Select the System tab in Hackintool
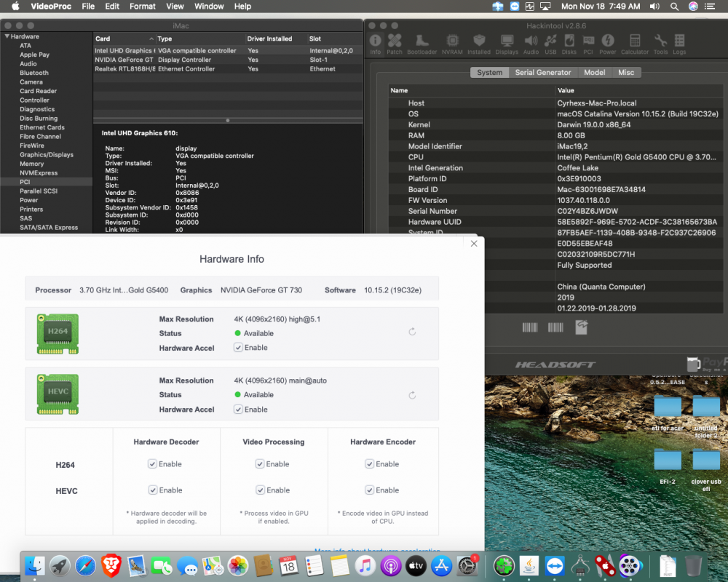The width and height of the screenshot is (728, 582). point(489,73)
